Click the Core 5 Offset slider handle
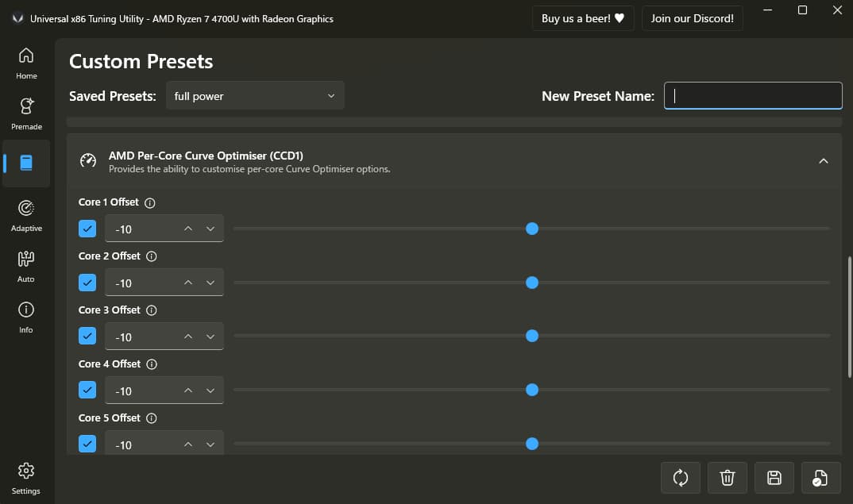This screenshot has width=853, height=504. tap(532, 444)
